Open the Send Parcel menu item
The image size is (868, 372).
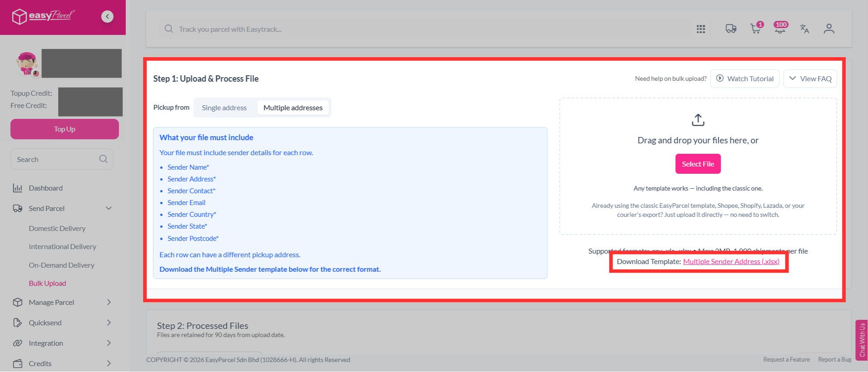[47, 208]
